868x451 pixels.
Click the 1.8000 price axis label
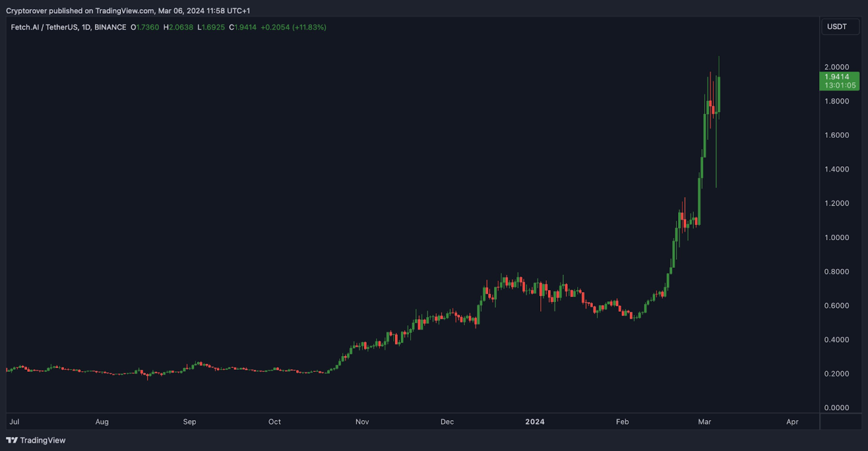tap(837, 101)
